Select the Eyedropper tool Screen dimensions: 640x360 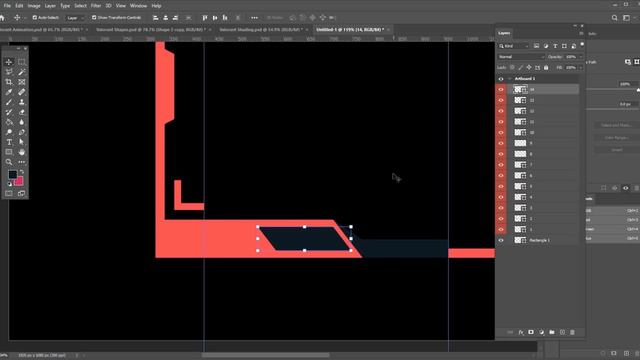coord(9,92)
